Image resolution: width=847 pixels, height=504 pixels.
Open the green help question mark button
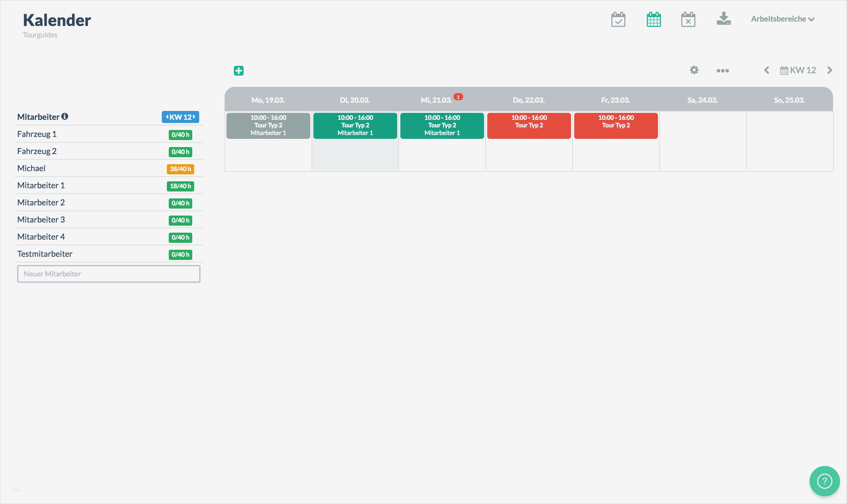(x=824, y=481)
